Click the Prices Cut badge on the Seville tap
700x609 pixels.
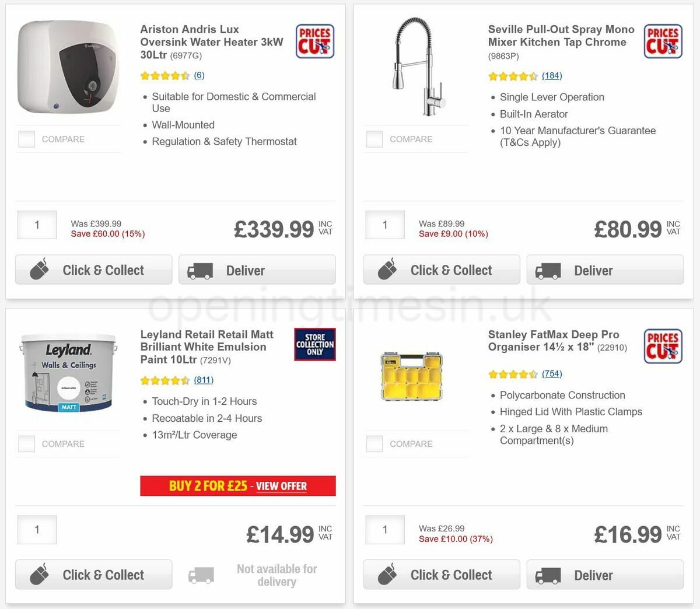(x=663, y=41)
